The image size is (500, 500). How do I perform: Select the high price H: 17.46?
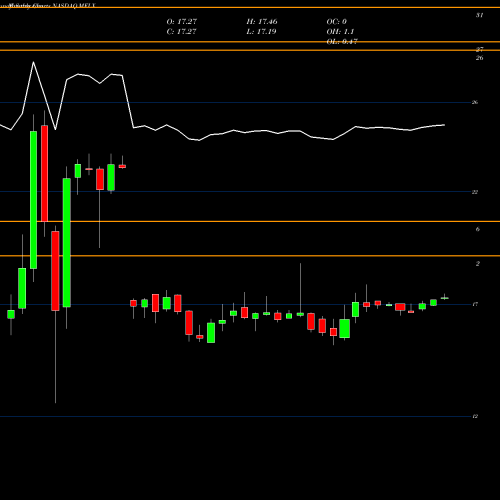(262, 22)
